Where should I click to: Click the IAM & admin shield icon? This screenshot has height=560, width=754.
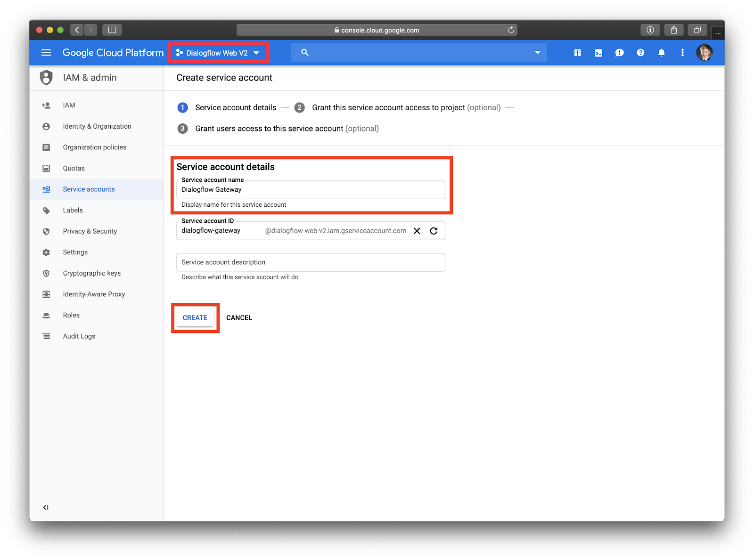(x=46, y=78)
